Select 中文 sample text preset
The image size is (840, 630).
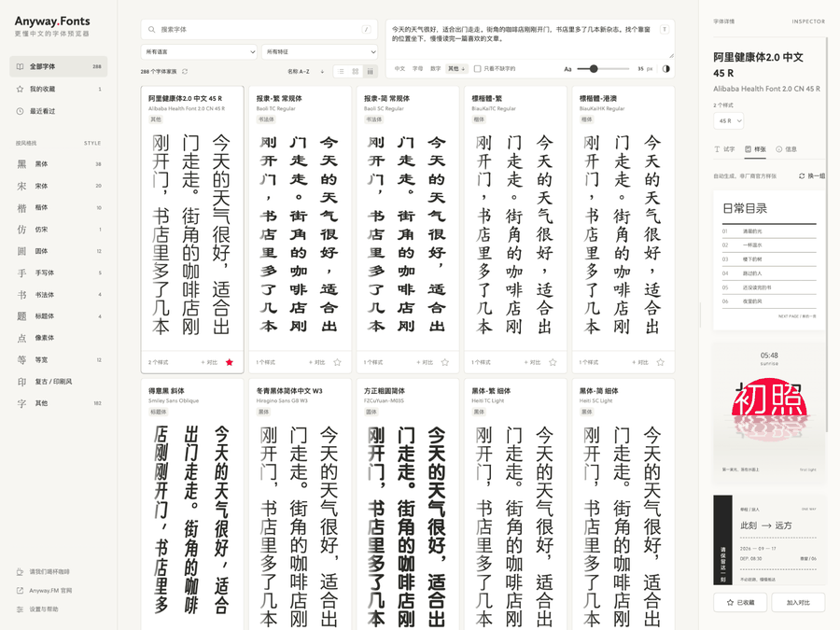[399, 68]
